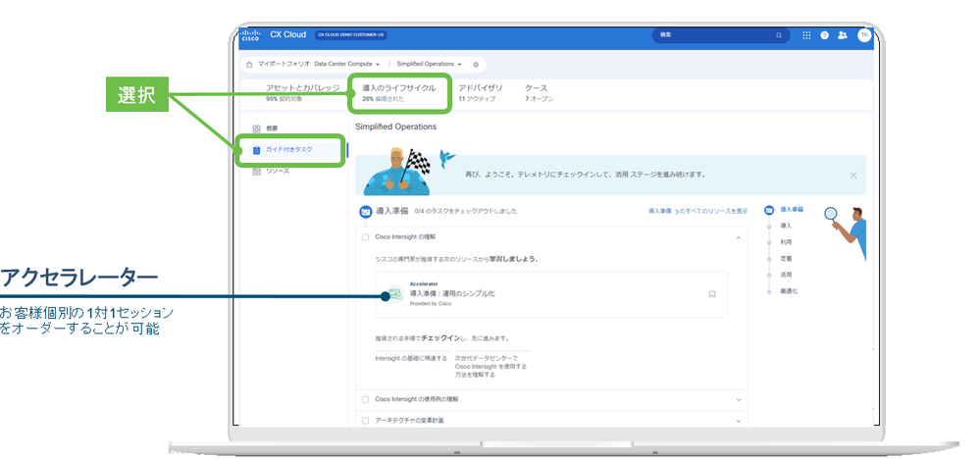Click Intersight の基礎に精通する step
Screen dimensions: 980x459
pos(411,358)
